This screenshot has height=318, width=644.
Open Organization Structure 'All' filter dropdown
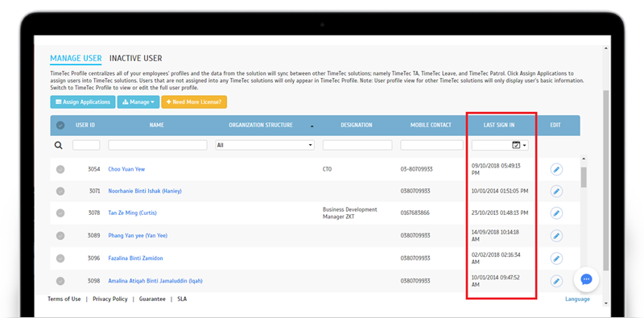tap(265, 145)
